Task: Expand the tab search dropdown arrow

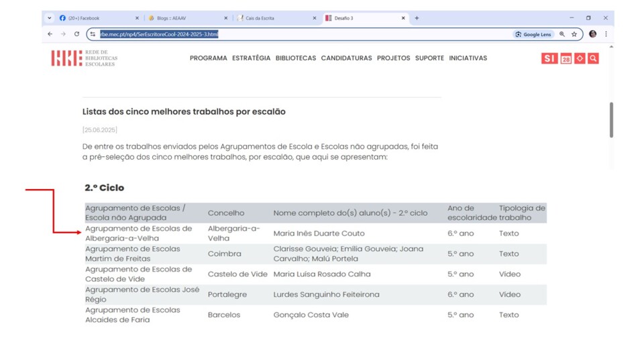Action: tap(49, 18)
